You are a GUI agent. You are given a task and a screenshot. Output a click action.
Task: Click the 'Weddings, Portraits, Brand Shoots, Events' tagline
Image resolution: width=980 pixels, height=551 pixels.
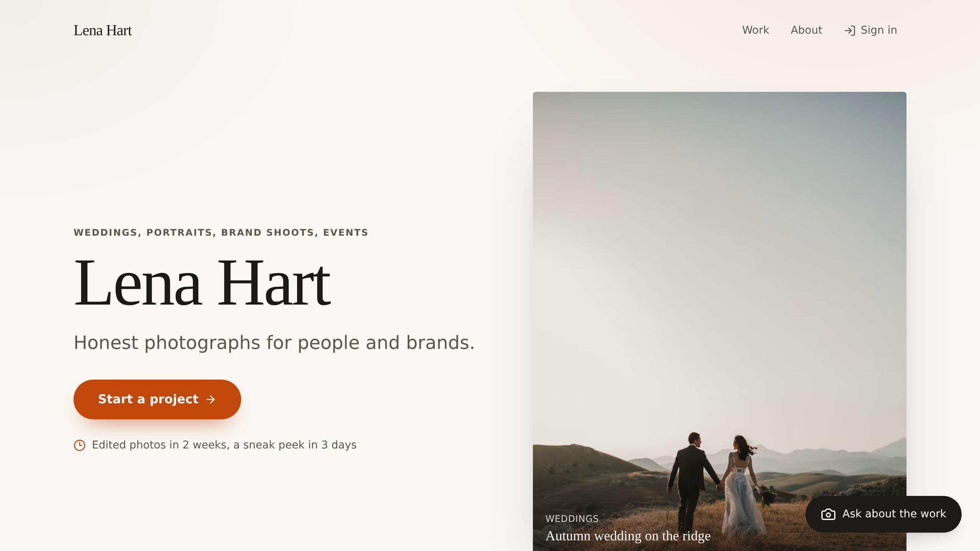221,232
